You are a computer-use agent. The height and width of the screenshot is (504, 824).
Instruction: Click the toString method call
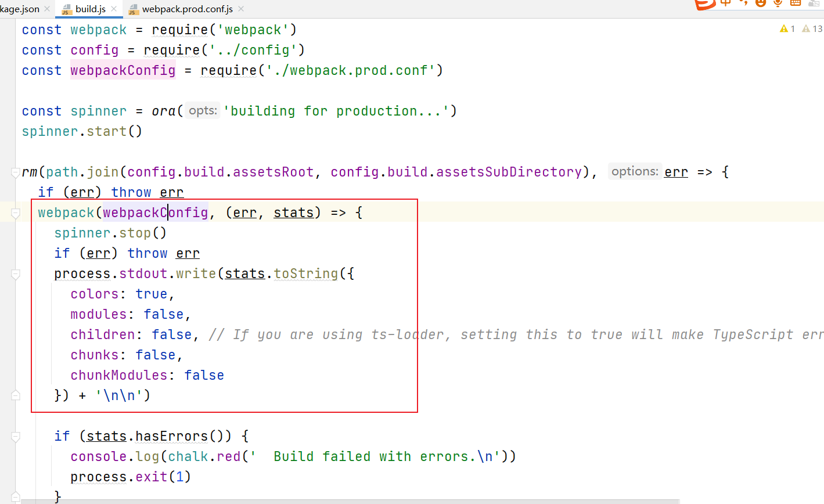click(305, 273)
